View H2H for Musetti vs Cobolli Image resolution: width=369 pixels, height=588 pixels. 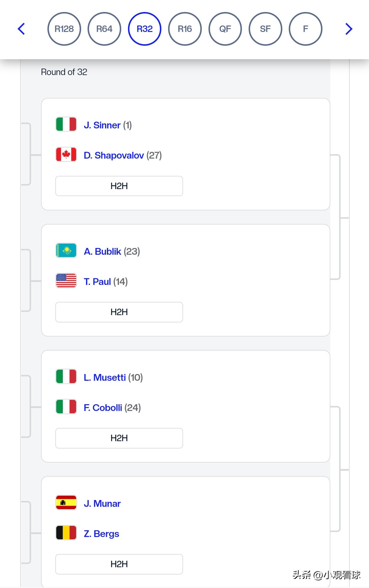119,438
